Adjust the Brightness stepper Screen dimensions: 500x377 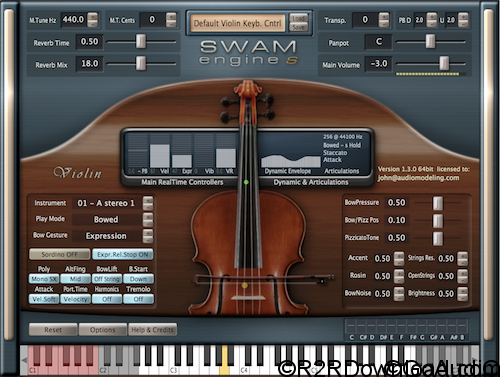click(x=462, y=294)
